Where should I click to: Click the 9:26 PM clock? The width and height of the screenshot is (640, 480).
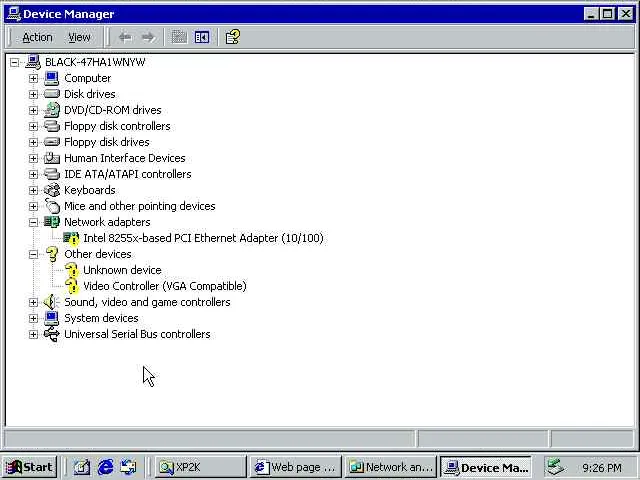point(602,467)
